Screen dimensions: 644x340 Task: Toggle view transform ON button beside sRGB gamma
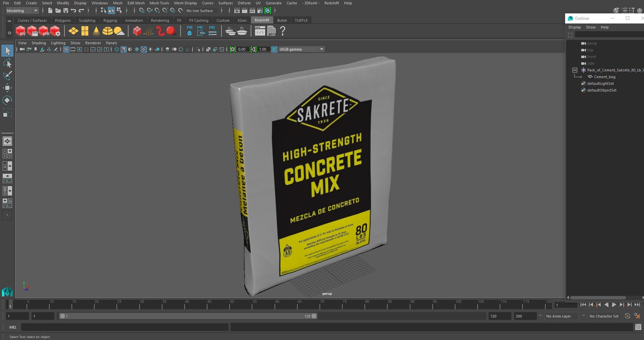click(274, 49)
